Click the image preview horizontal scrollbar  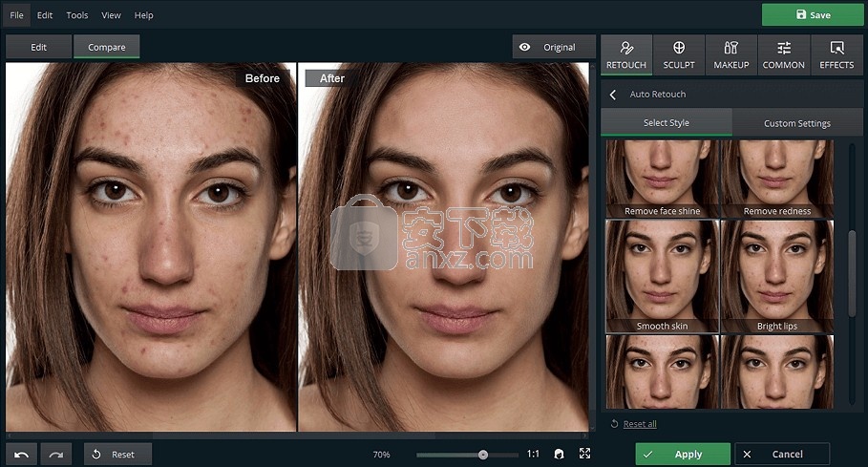coord(293,435)
